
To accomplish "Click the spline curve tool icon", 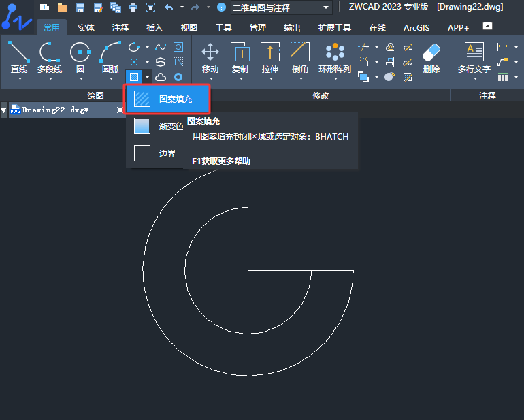I will 161,47.
